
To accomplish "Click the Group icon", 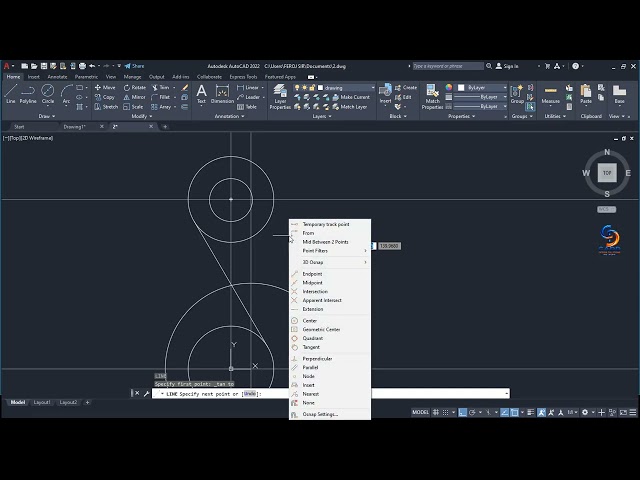I will pos(517,93).
